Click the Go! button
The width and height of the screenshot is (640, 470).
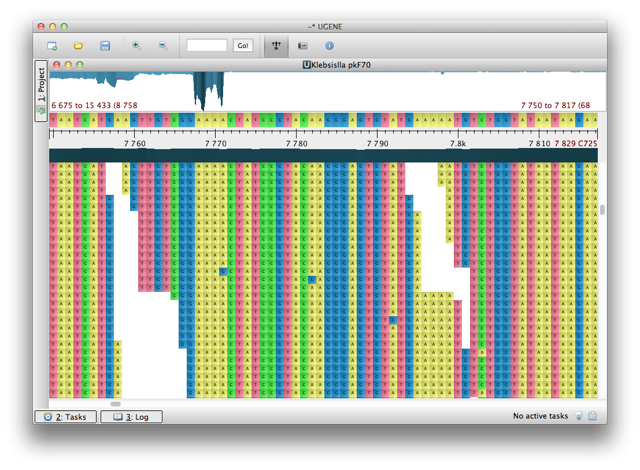click(x=243, y=45)
